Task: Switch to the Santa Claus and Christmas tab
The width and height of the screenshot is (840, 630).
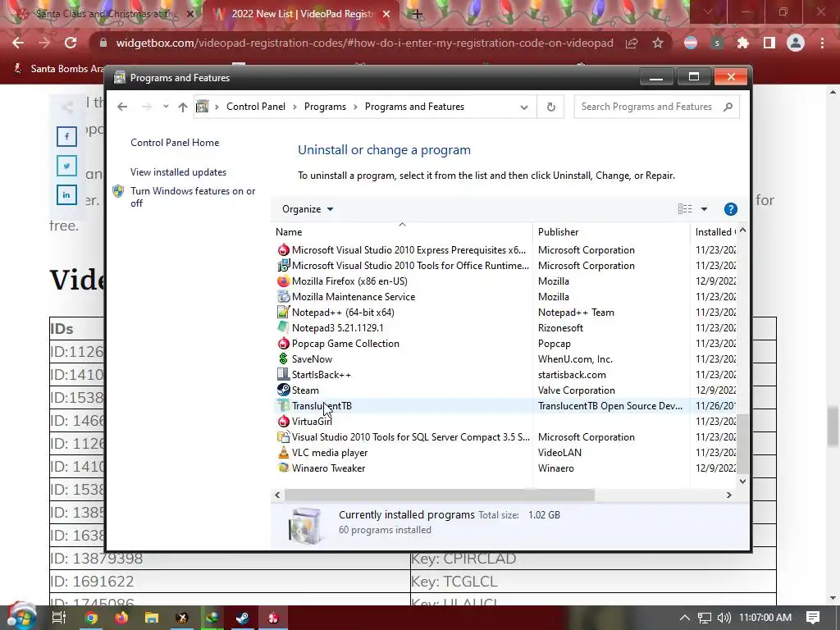Action: [106, 14]
